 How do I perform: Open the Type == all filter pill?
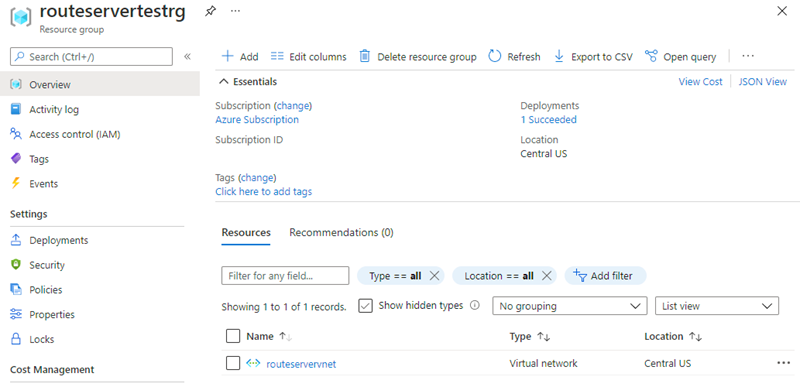395,276
